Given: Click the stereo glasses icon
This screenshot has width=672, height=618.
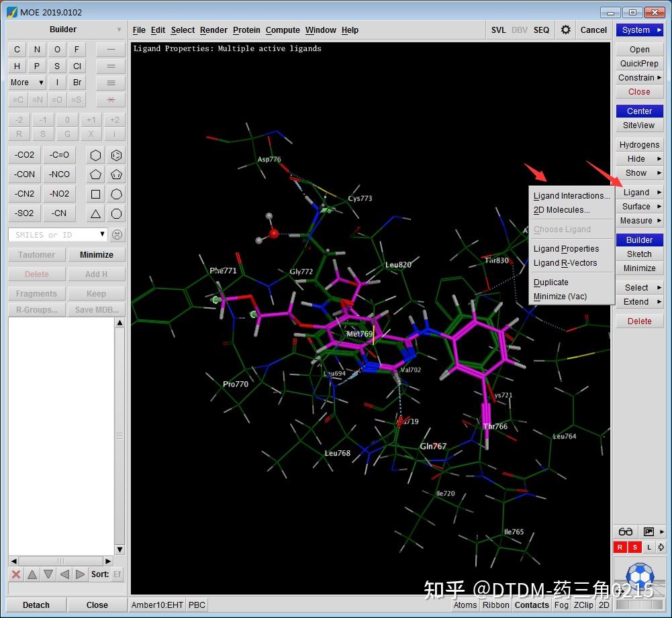Looking at the screenshot, I should pyautogui.click(x=626, y=531).
